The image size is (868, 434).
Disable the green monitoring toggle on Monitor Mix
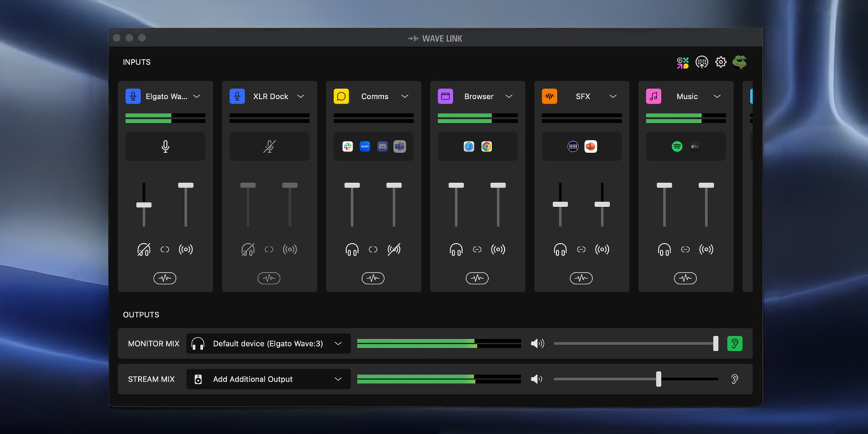coord(735,343)
